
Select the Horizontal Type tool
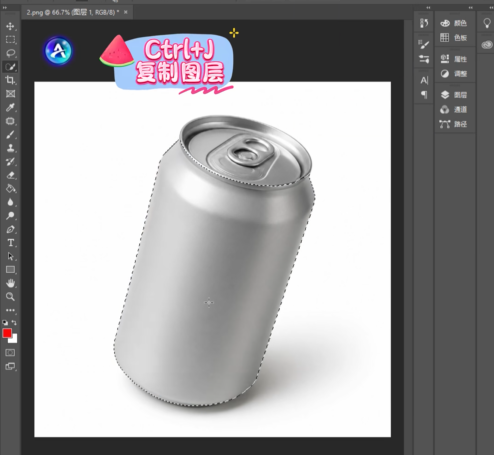coord(10,243)
